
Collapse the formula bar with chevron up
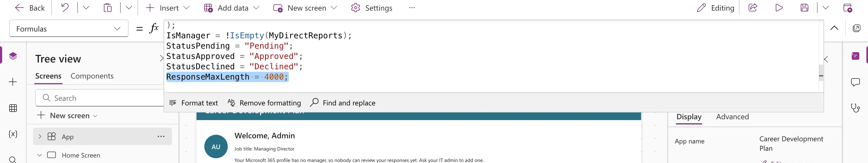tap(834, 28)
